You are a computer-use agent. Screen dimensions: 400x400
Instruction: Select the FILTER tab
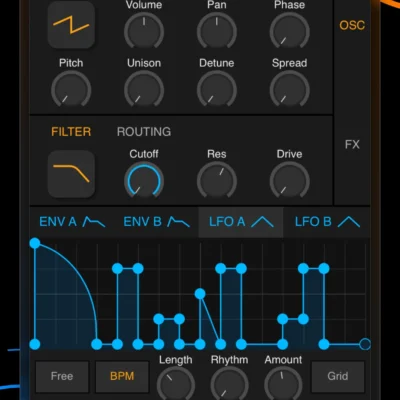[x=71, y=132]
